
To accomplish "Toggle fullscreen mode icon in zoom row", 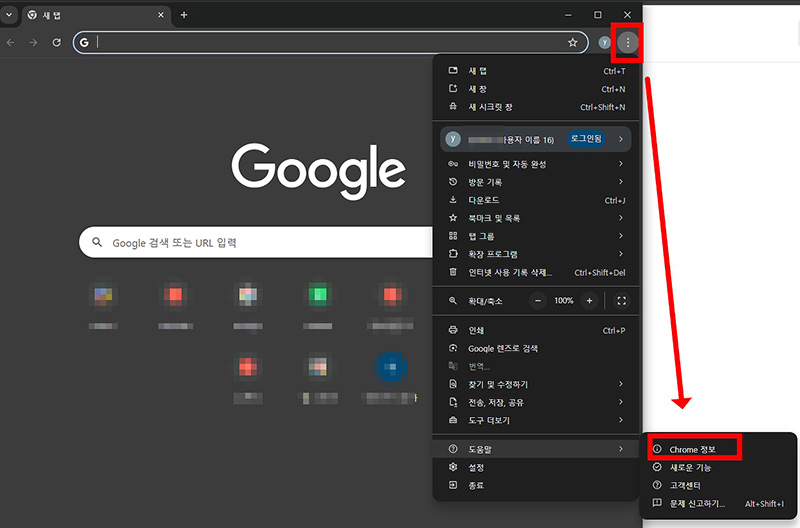I will pyautogui.click(x=621, y=301).
